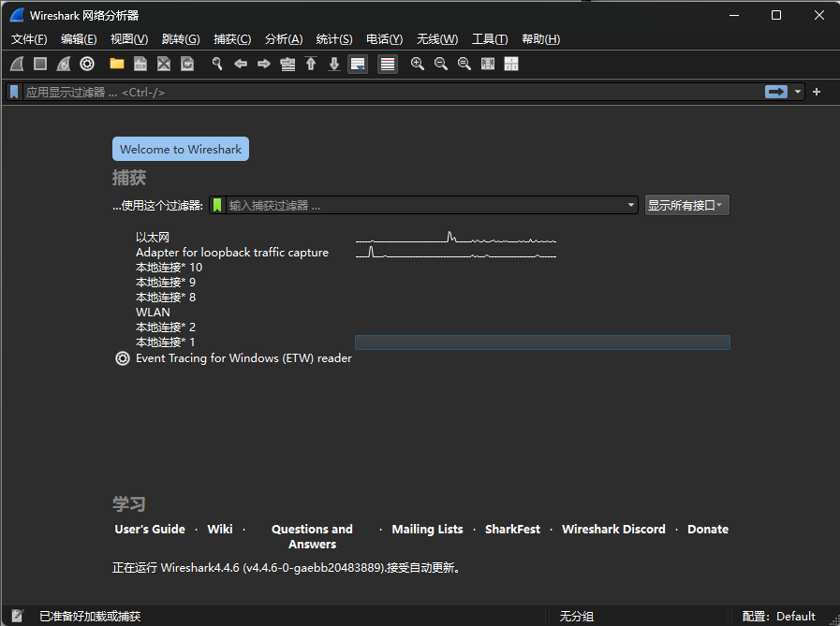Viewport: 840px width, 626px height.
Task: Open 跳转(G) menu
Action: [x=181, y=39]
